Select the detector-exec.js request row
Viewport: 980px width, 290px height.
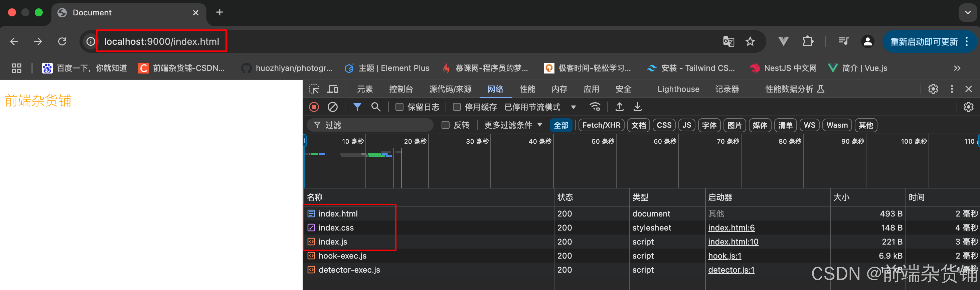[x=641, y=270]
